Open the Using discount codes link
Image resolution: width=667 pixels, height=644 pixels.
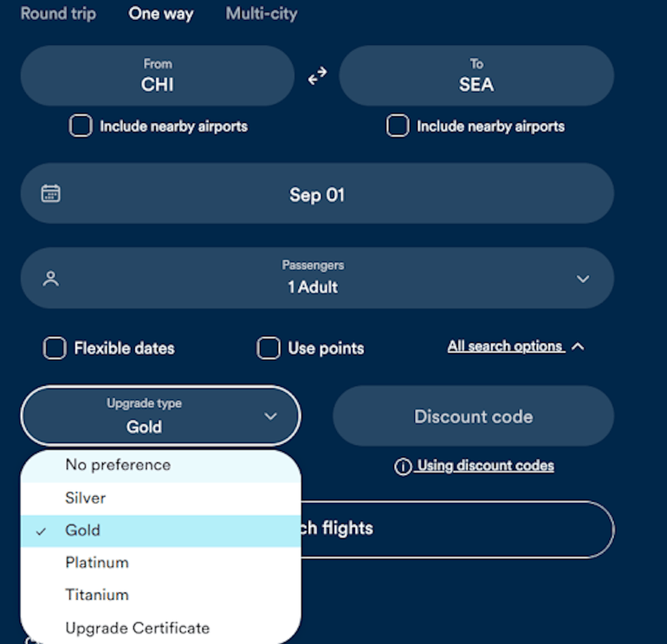coord(485,466)
